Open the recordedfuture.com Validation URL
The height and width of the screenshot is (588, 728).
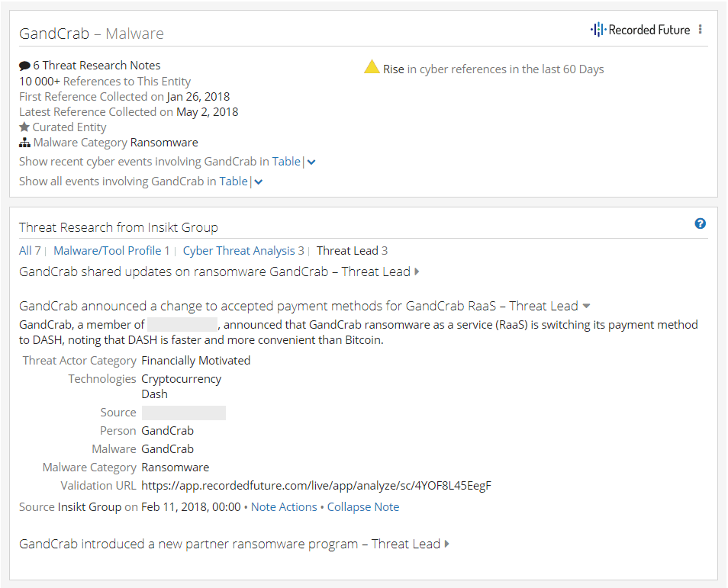point(316,486)
